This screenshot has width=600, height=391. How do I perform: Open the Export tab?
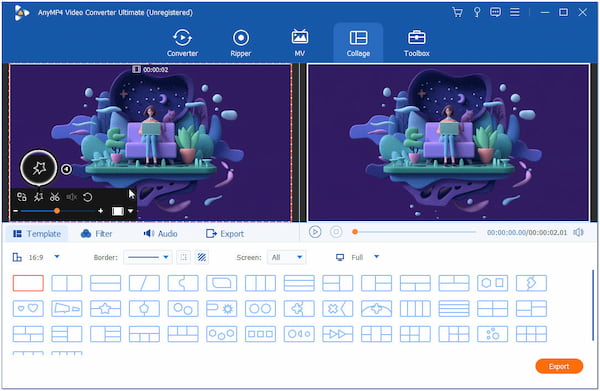[x=225, y=234]
